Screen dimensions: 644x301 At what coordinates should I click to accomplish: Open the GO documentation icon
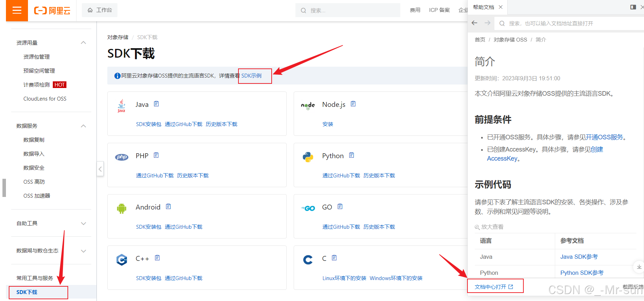tap(340, 206)
